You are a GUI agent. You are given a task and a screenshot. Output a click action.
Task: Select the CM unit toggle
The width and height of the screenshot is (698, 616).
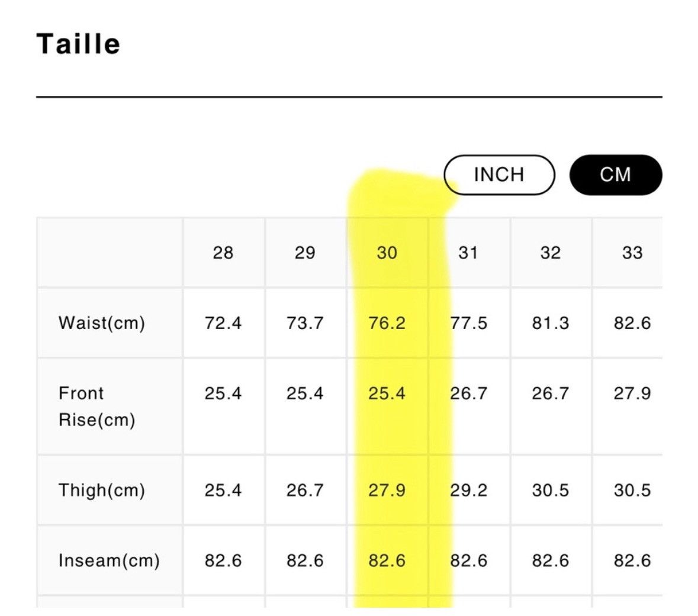[616, 175]
